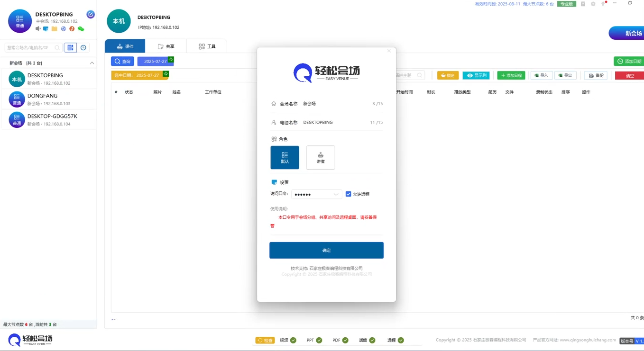Click the 锁定 lock button
This screenshot has width=644, height=351.
coord(448,75)
